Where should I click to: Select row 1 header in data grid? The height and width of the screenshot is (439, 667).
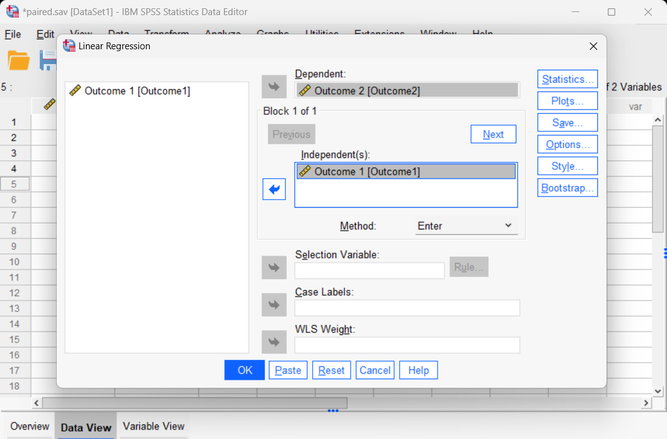[14, 122]
